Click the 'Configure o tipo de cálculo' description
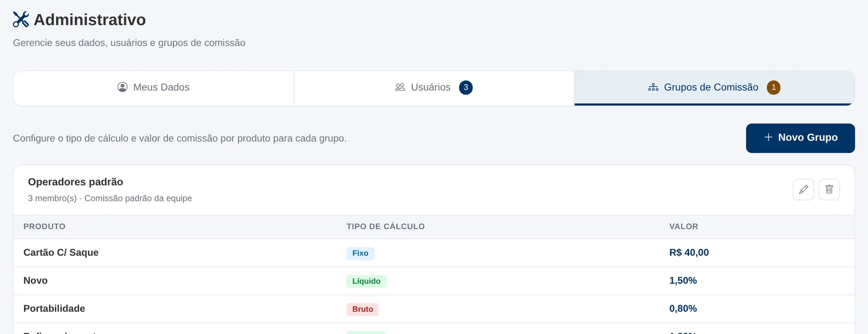868x334 pixels. tap(180, 138)
